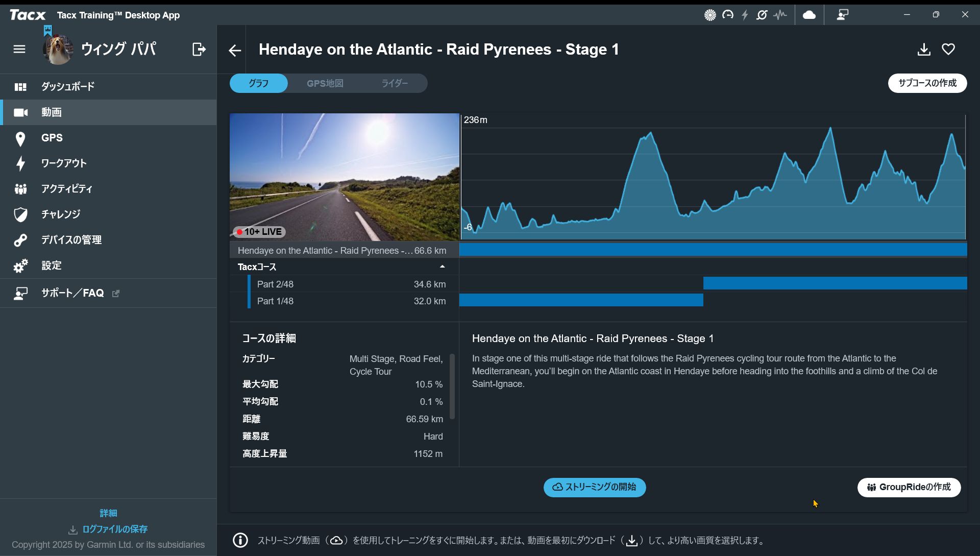Select 動画 in the sidebar
The height and width of the screenshot is (556, 980).
(x=108, y=112)
